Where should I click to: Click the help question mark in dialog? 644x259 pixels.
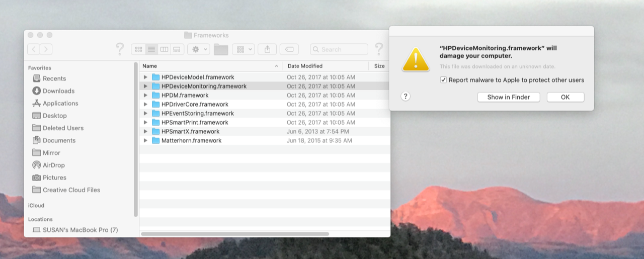click(406, 97)
